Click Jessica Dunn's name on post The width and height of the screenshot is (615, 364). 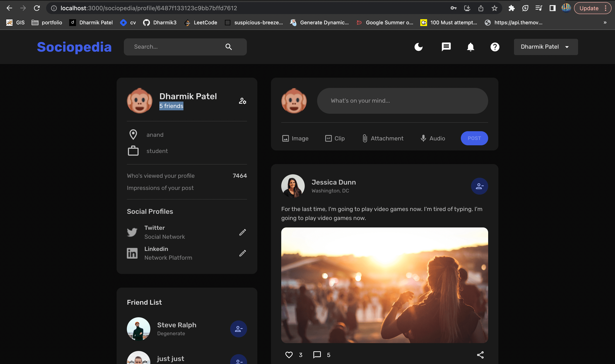[x=334, y=182]
